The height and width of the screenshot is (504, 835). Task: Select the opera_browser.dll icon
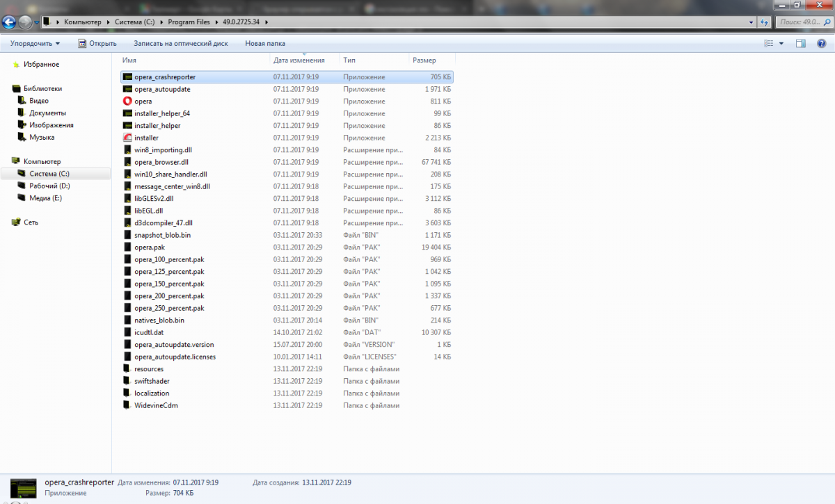(127, 162)
